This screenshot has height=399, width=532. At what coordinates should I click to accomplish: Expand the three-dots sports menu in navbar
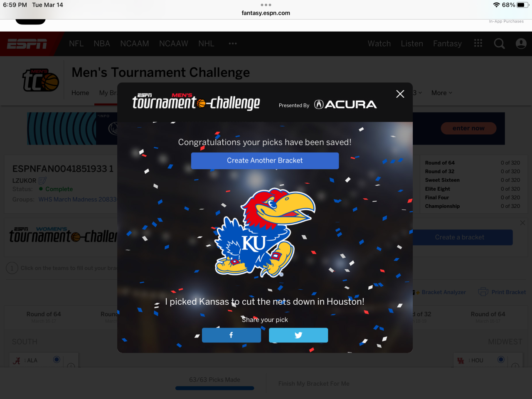coord(233,44)
